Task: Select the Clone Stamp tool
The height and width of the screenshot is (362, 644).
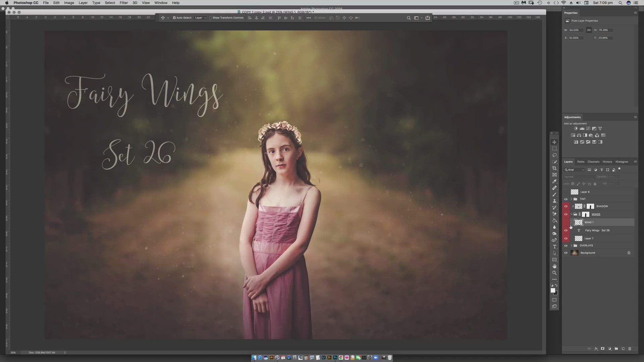Action: click(554, 201)
